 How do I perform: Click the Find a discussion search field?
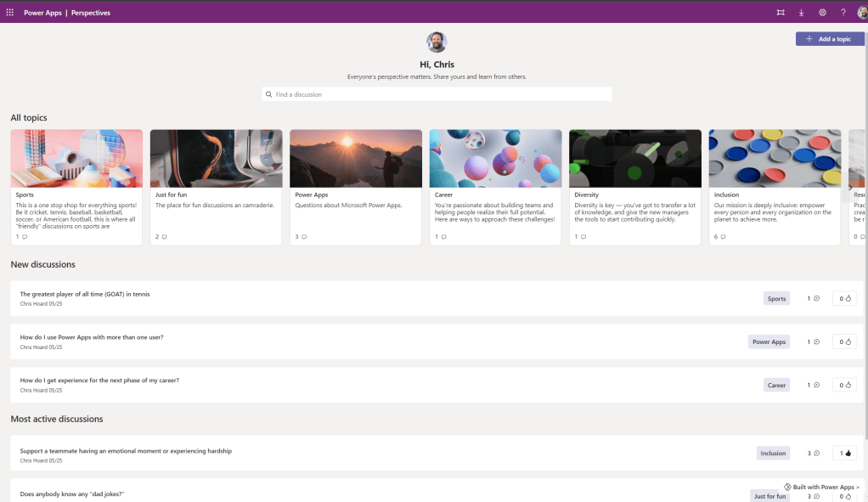tap(437, 94)
